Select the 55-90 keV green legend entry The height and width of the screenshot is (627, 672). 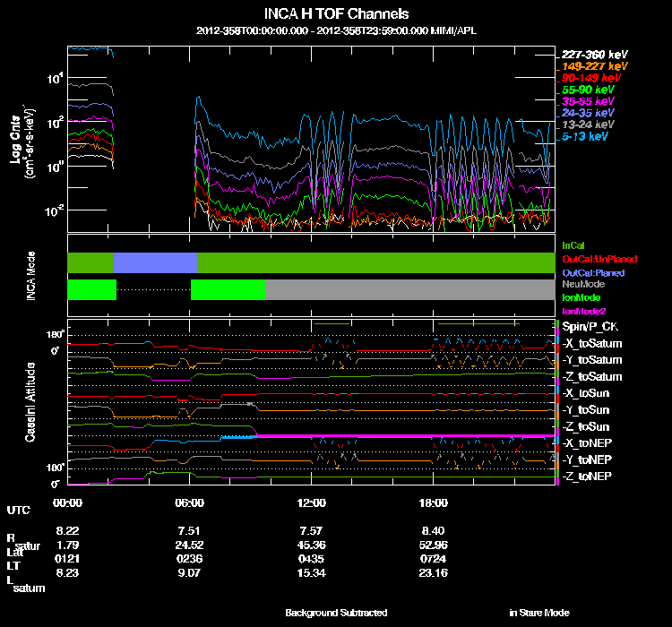coord(588,90)
